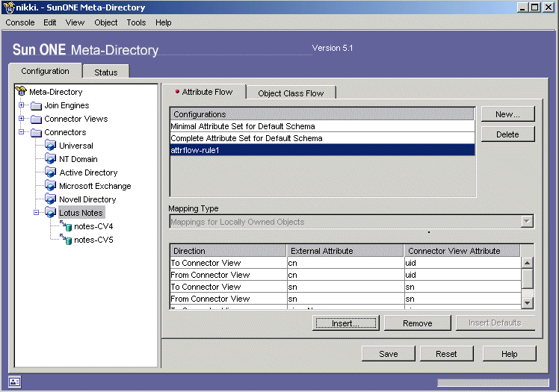Image resolution: width=559 pixels, height=392 pixels.
Task: Collapse the Connectors node
Action: point(22,131)
